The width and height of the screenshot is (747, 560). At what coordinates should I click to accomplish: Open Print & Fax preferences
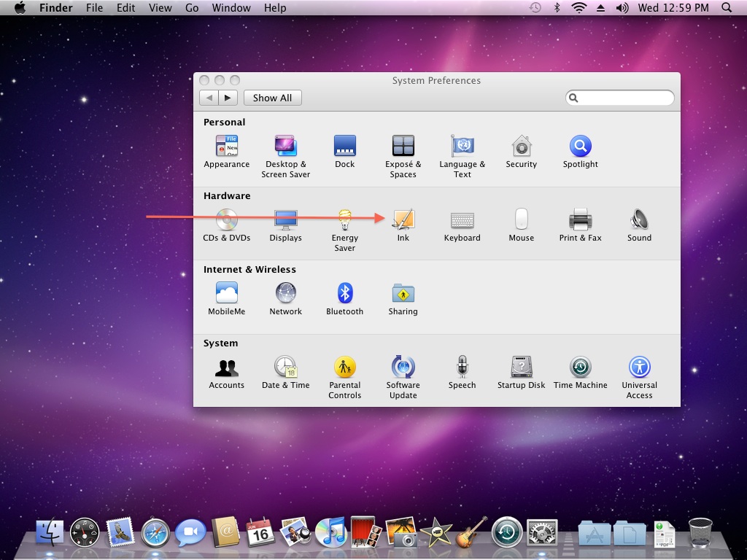(580, 226)
